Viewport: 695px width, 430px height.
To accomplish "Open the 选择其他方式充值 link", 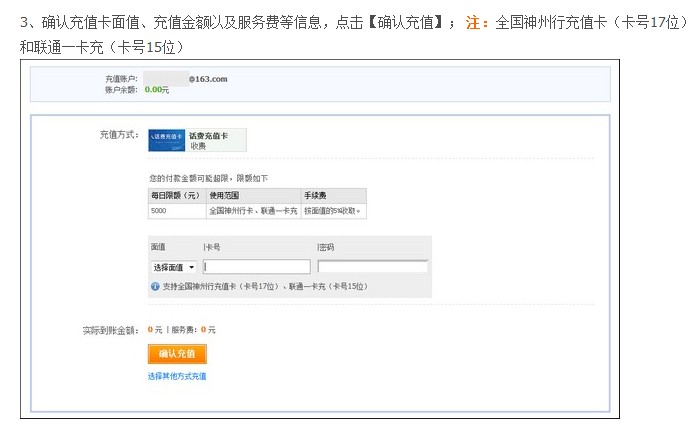I will 177,376.
